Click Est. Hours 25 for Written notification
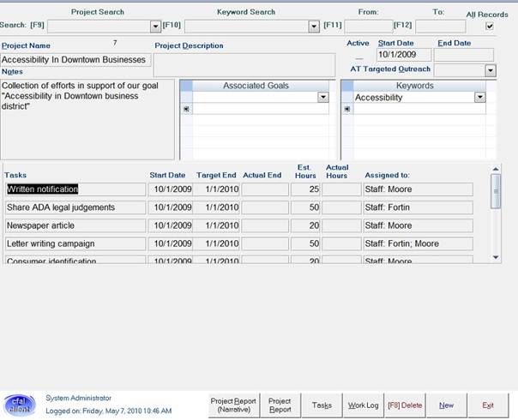 pos(305,189)
